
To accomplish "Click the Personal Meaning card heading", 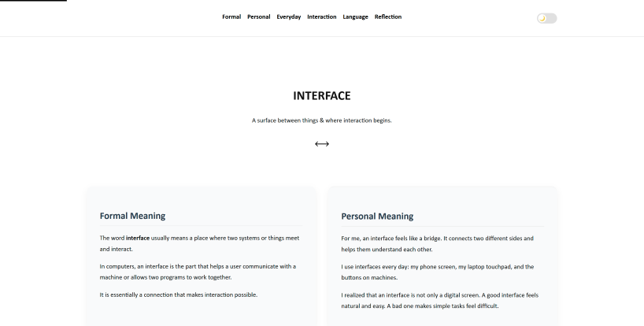I will [x=377, y=216].
